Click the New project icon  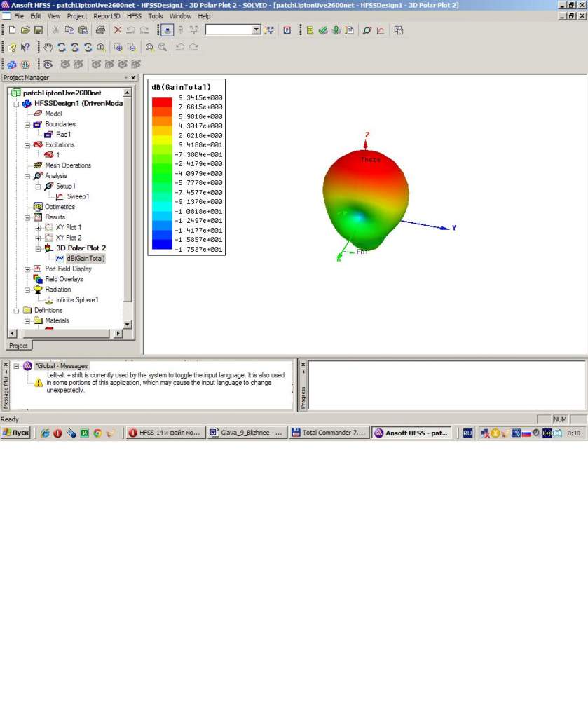(x=12, y=30)
